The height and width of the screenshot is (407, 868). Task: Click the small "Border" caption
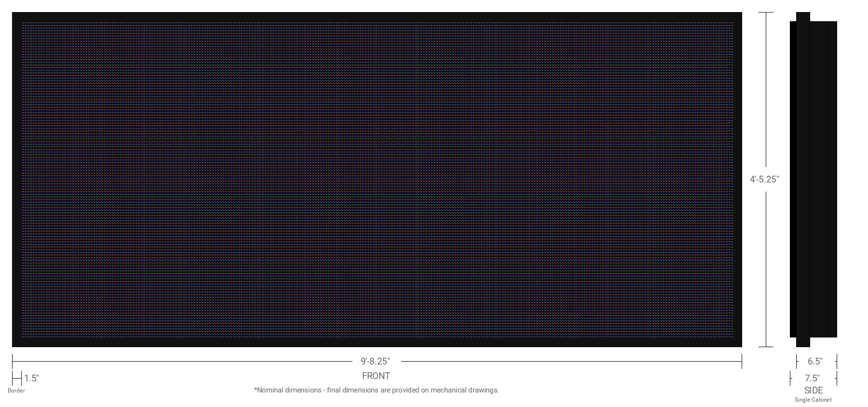click(x=16, y=391)
